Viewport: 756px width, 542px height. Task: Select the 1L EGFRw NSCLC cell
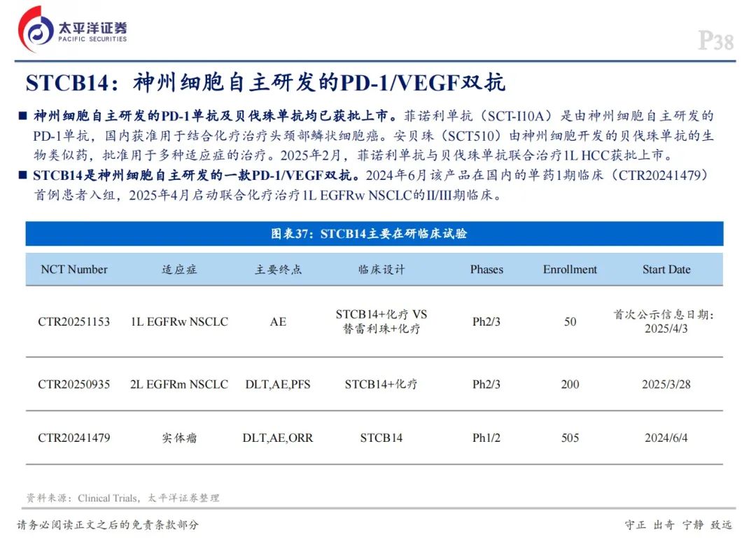[x=179, y=321]
